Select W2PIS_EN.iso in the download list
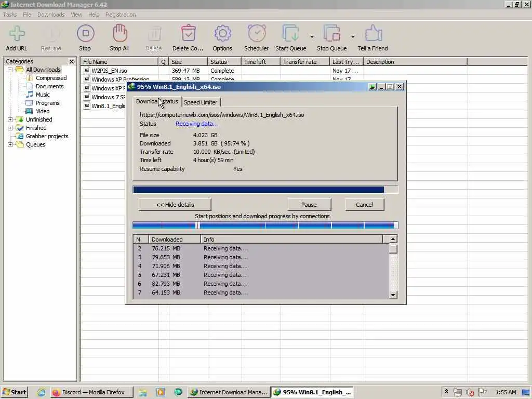 click(109, 71)
